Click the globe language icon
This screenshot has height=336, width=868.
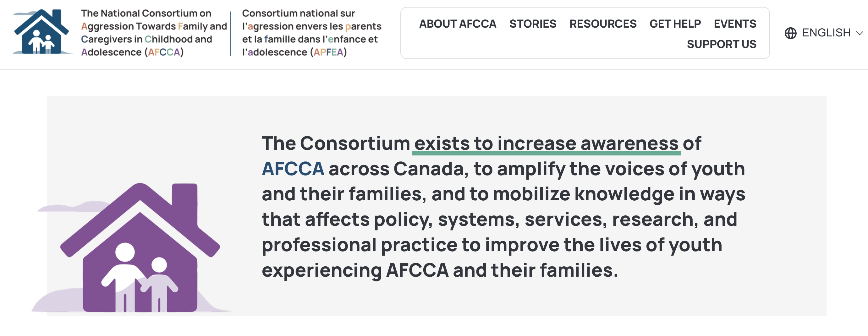790,33
